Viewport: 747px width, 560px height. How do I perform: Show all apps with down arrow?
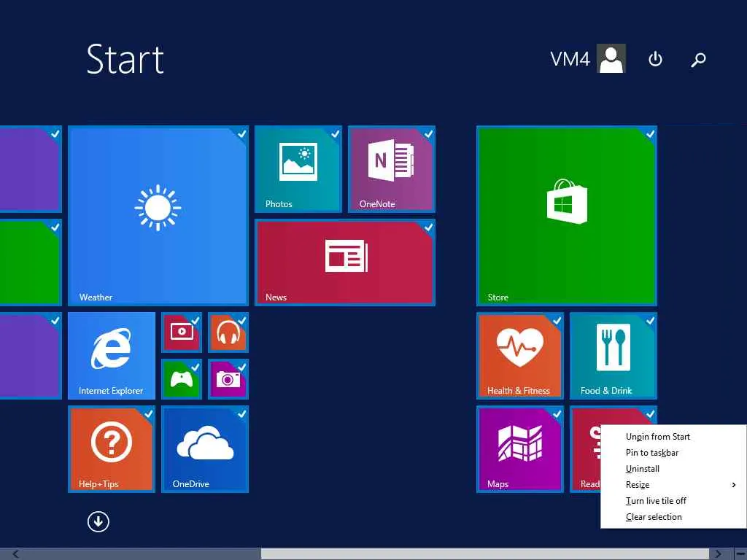tap(98, 521)
